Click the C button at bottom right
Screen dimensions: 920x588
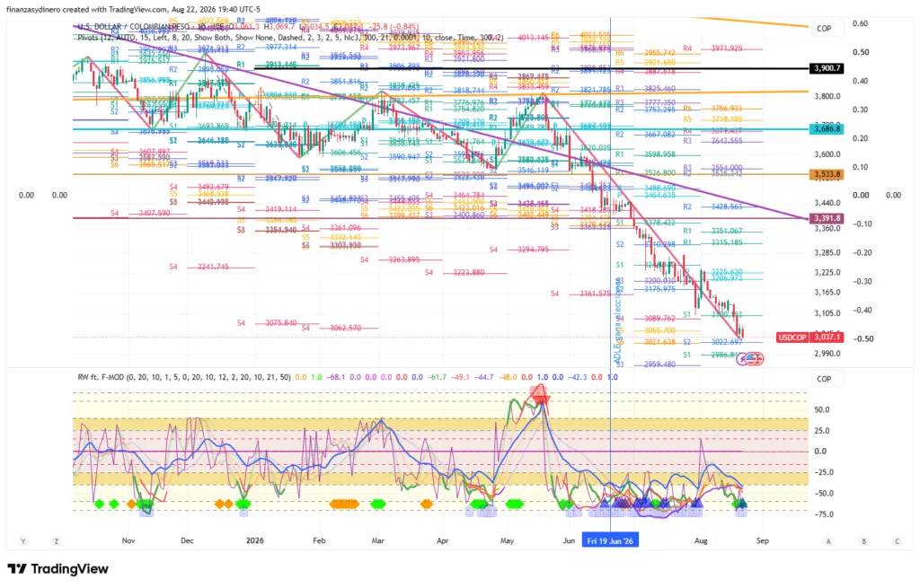[898, 541]
